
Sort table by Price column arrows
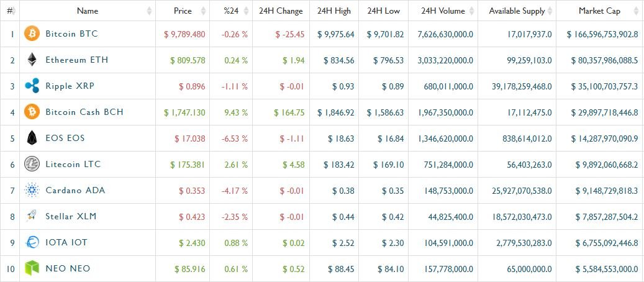(x=203, y=11)
